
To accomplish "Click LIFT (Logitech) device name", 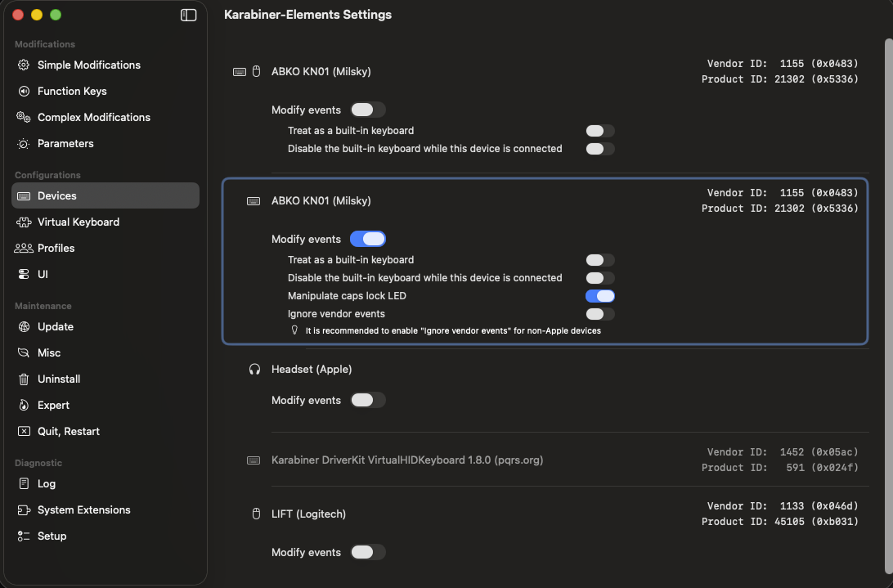I will pyautogui.click(x=308, y=514).
